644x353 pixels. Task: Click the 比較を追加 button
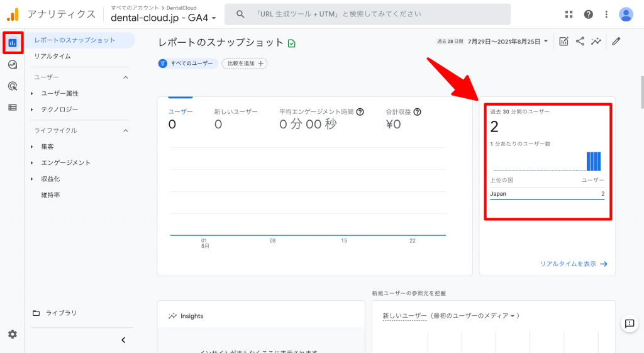245,64
